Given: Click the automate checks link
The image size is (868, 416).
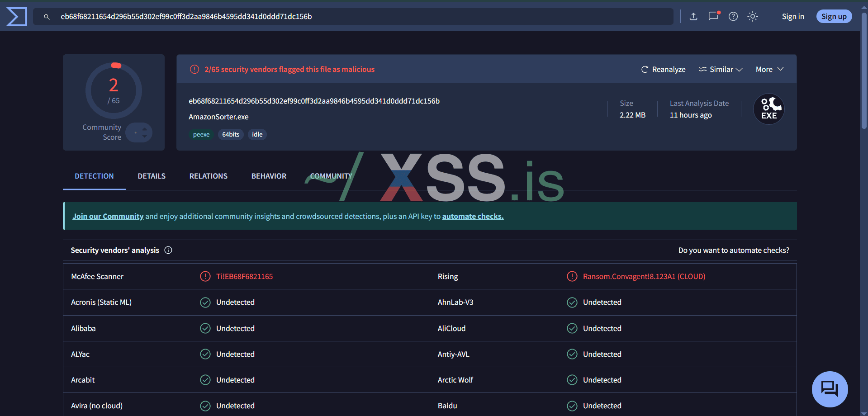Looking at the screenshot, I should (473, 216).
